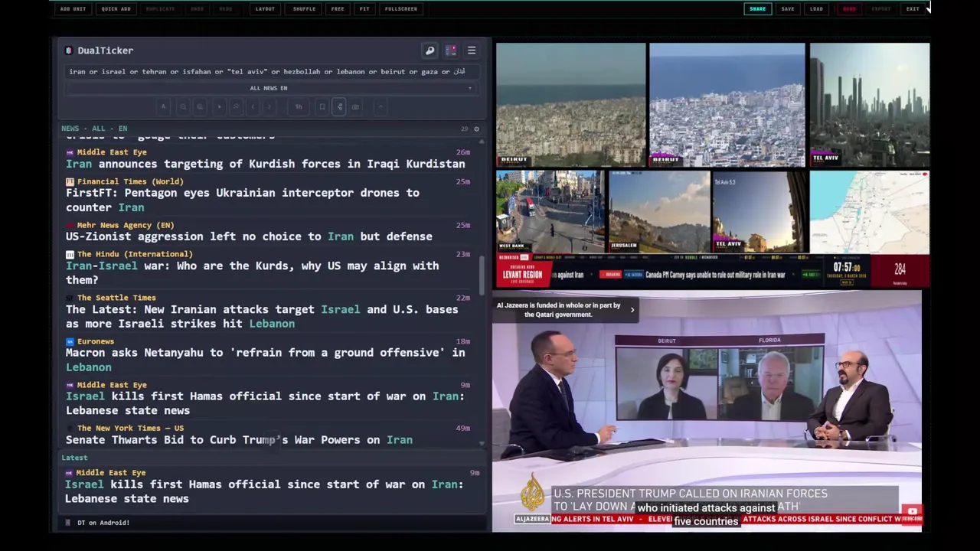980x551 pixels.
Task: Open the news feed settings gear
Action: [476, 129]
